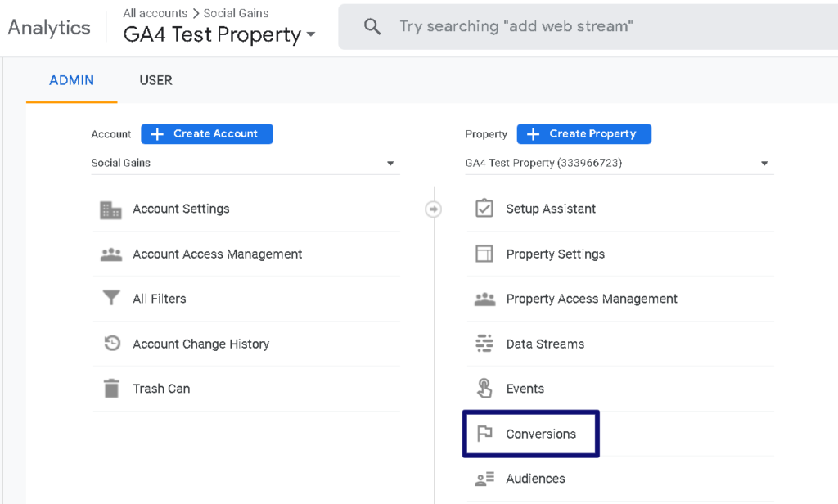838x504 pixels.
Task: Open Account Access Management
Action: click(246, 254)
